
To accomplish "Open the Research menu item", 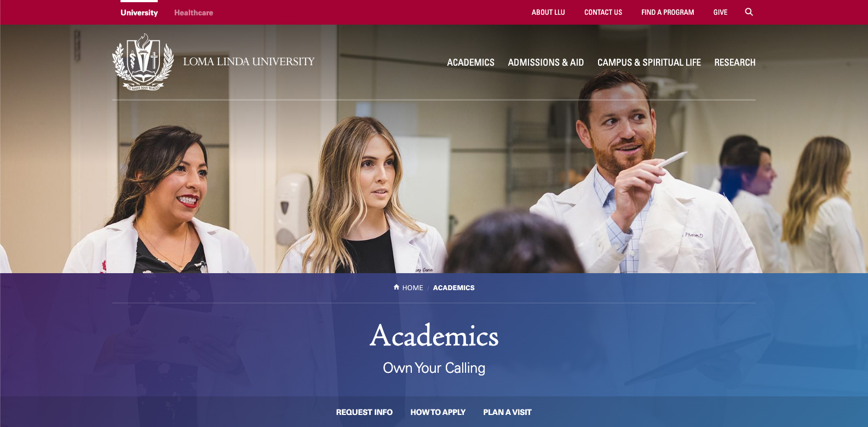I will pyautogui.click(x=734, y=62).
